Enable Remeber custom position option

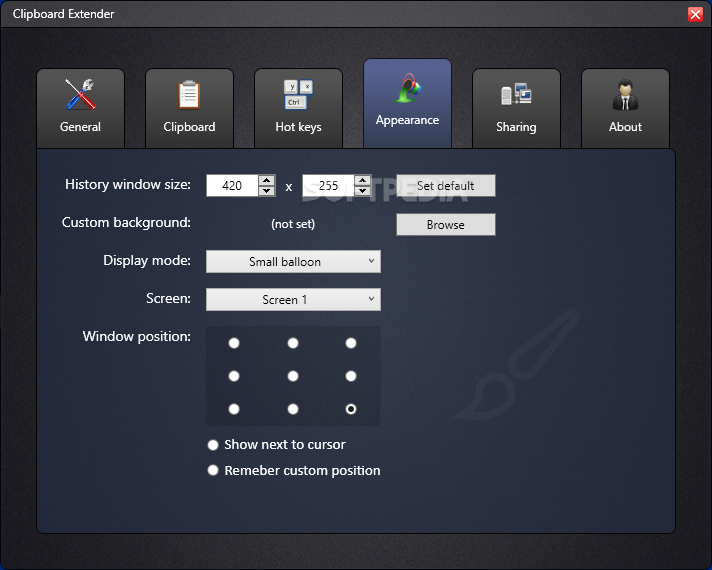pyautogui.click(x=294, y=471)
